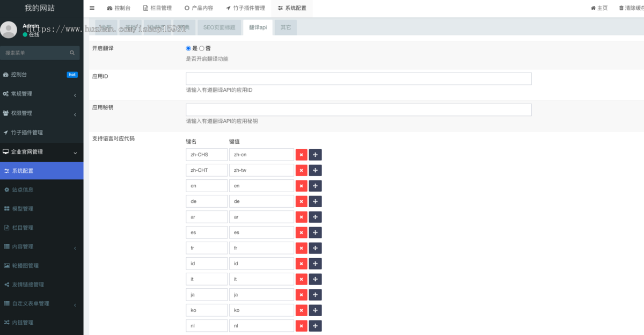Expand the 权限管理 sidebar menu

(x=41, y=113)
